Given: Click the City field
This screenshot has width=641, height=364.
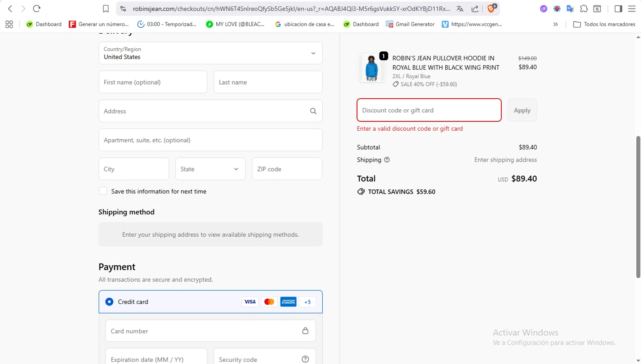Looking at the screenshot, I should click(x=134, y=169).
